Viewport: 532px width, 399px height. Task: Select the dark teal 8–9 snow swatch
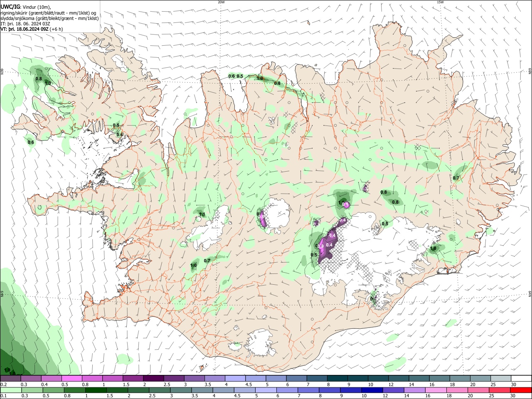337,379
